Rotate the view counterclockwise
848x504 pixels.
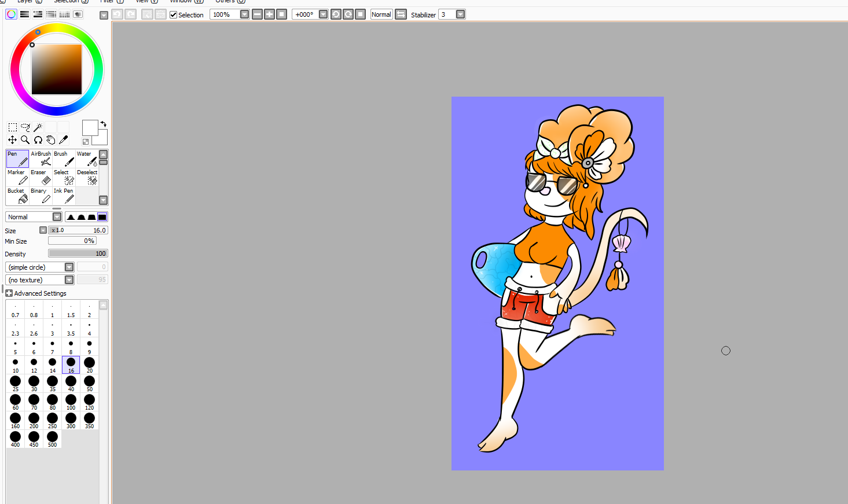pyautogui.click(x=336, y=14)
